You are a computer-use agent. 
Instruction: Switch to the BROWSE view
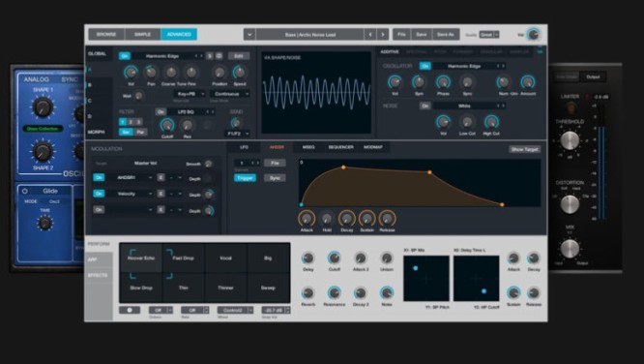[106, 34]
